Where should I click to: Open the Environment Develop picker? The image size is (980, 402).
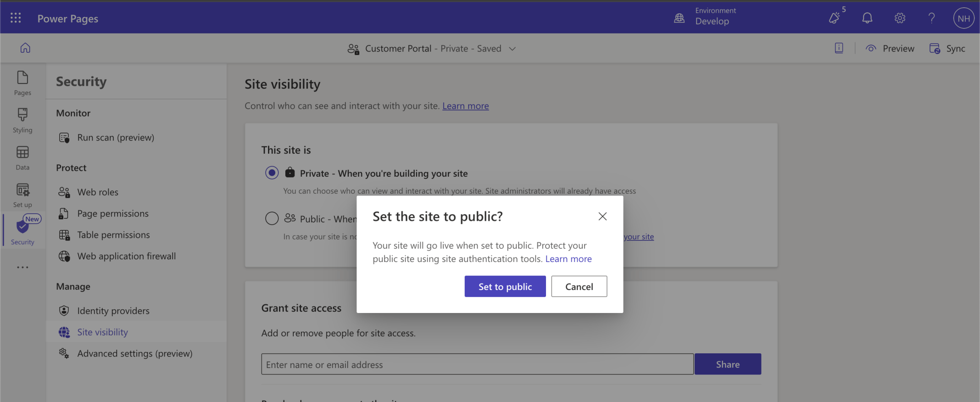(706, 17)
